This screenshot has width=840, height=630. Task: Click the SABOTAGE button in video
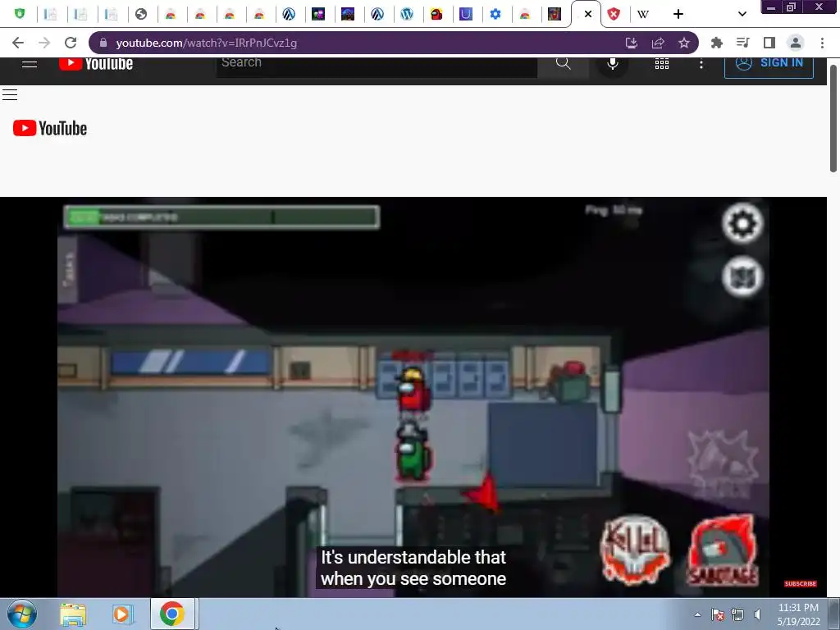coord(722,550)
